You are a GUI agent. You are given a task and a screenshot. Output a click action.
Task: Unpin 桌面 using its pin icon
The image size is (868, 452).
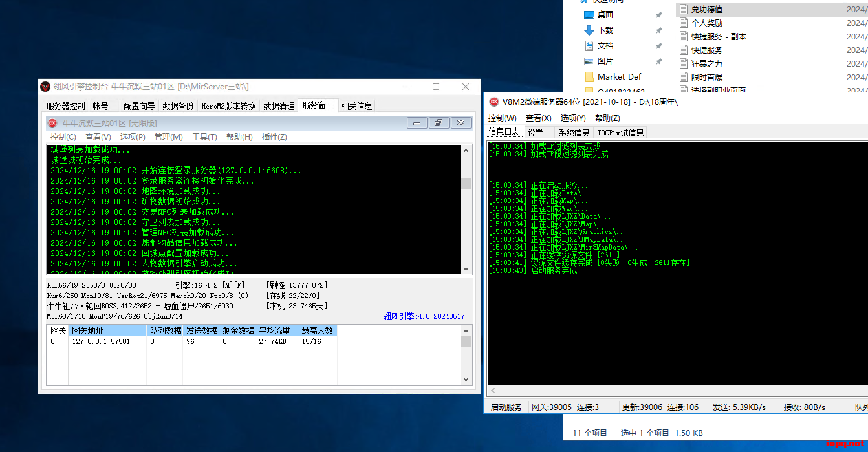[659, 15]
